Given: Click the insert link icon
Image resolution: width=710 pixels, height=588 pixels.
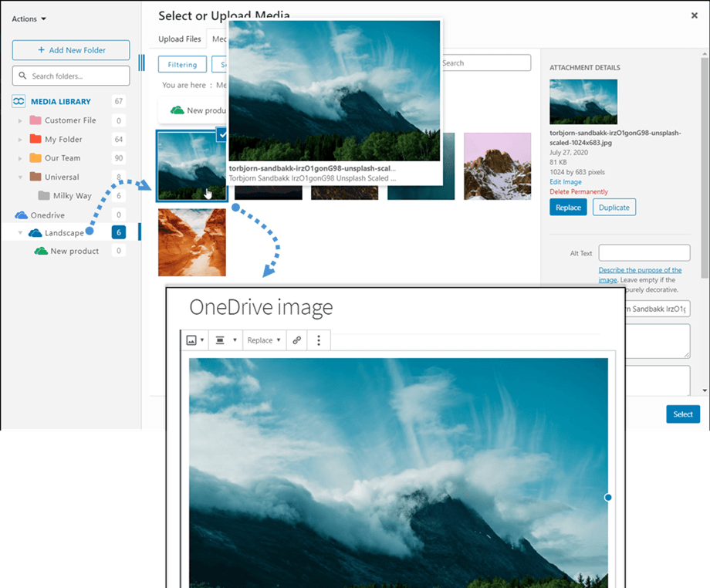Looking at the screenshot, I should [297, 340].
